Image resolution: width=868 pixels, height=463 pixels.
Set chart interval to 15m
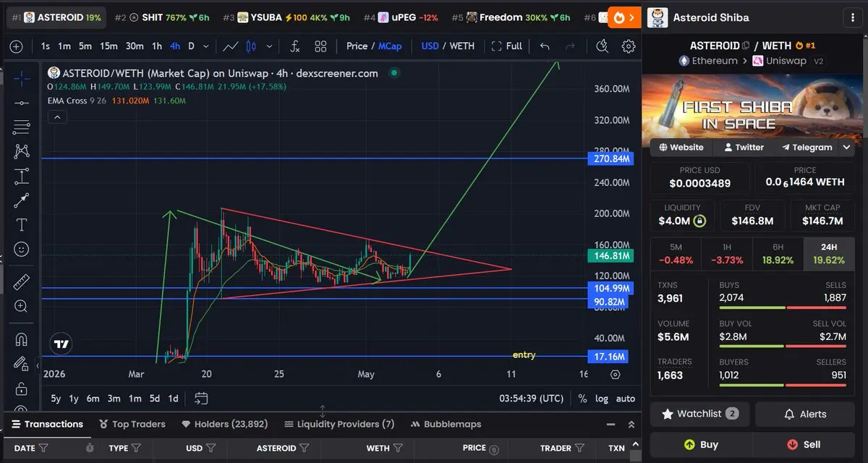109,46
